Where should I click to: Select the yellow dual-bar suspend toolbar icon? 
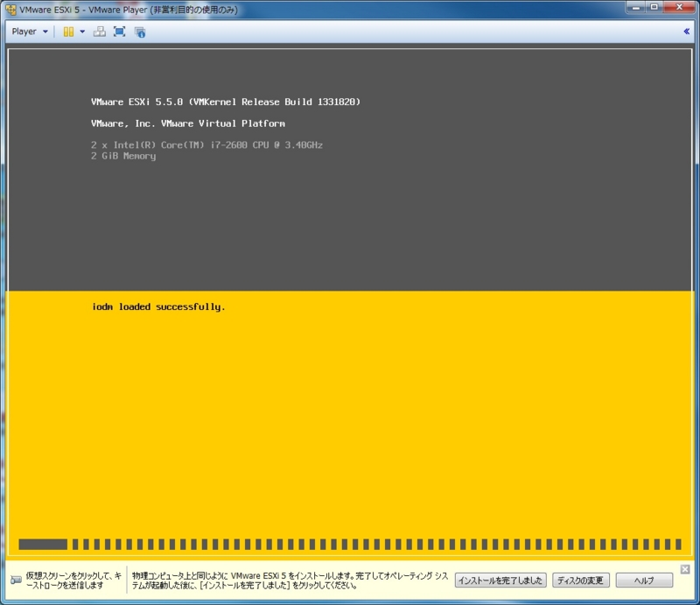[70, 32]
